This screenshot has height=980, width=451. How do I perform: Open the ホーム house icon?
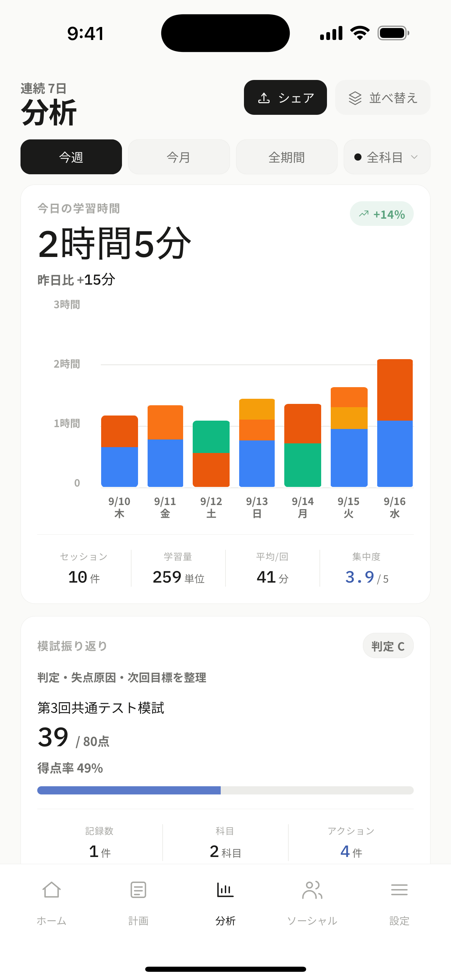[51, 889]
